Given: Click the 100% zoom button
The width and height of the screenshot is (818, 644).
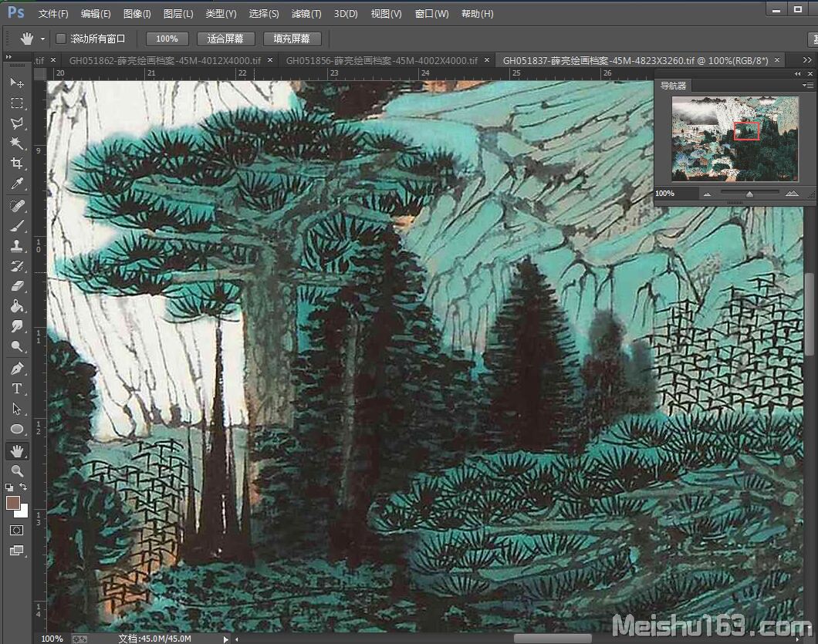Looking at the screenshot, I should (x=167, y=39).
